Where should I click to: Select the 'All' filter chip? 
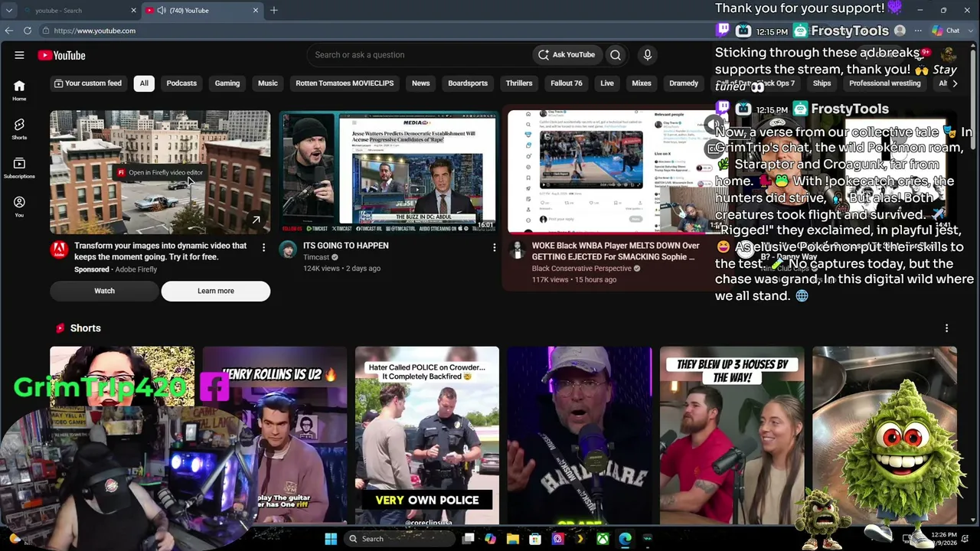pos(144,83)
